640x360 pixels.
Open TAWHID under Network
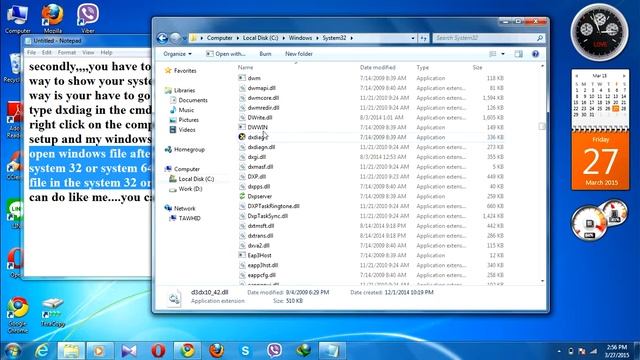coord(185,218)
